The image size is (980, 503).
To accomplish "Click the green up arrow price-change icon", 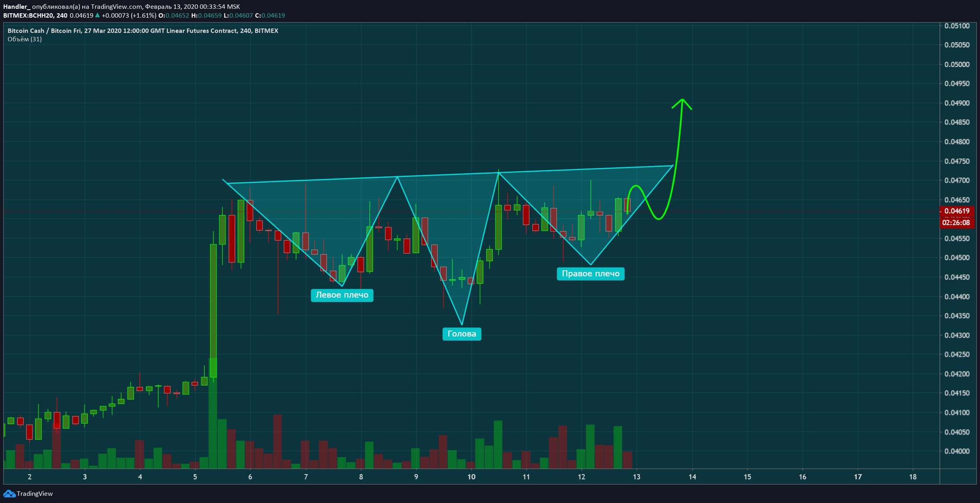I will click(x=97, y=15).
